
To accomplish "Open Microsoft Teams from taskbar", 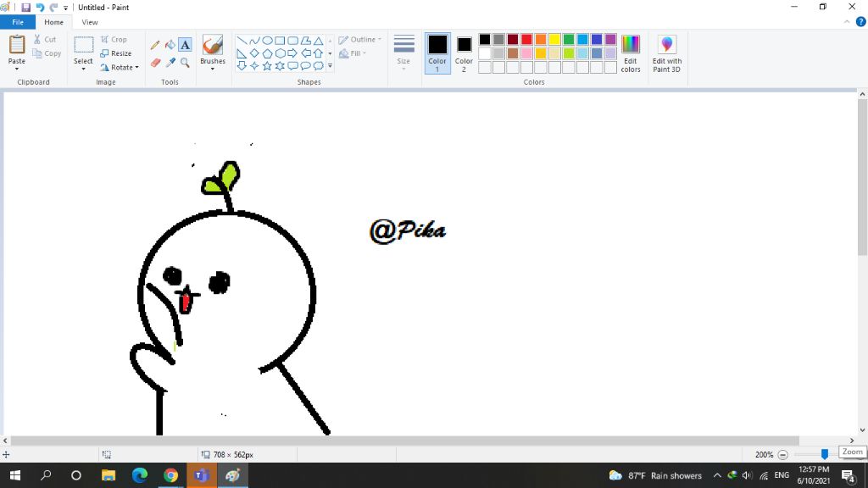I will coord(202,475).
